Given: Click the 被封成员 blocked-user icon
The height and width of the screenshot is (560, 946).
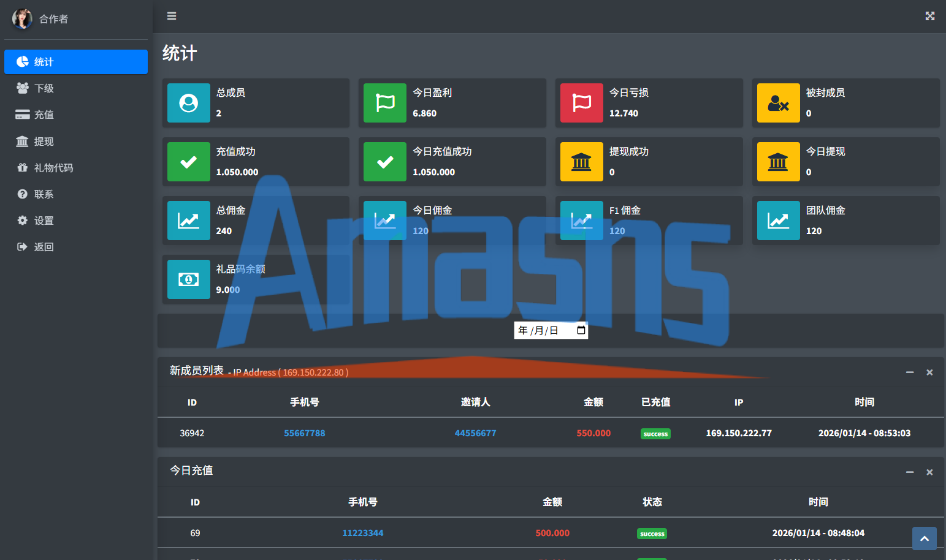Looking at the screenshot, I should (x=779, y=103).
